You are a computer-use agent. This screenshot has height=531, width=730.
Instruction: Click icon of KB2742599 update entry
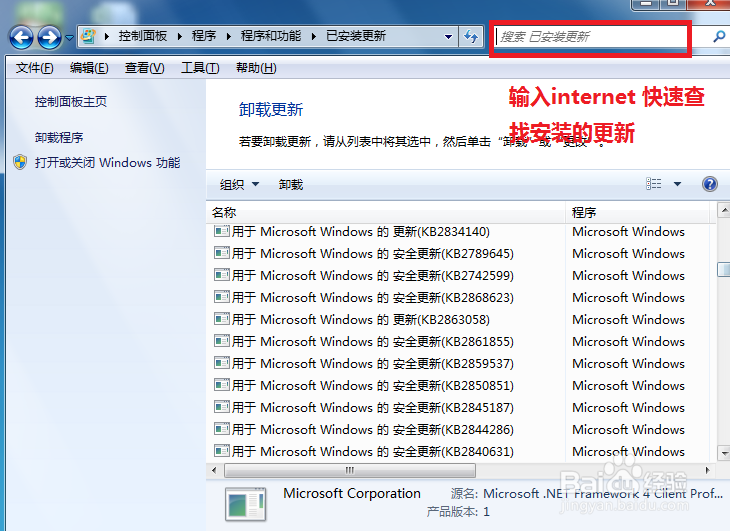pyautogui.click(x=222, y=275)
